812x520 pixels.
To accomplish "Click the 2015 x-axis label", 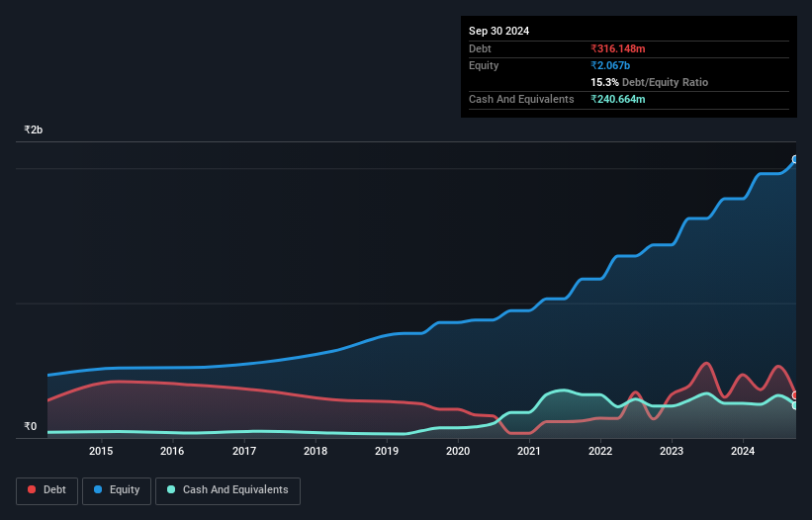I will click(101, 451).
